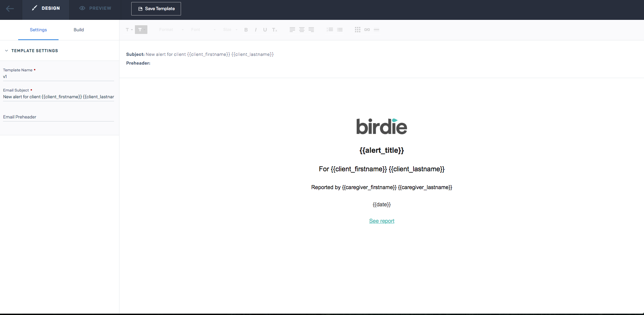Toggle italic formatting
Screen dimensions: 644x315
point(256,30)
